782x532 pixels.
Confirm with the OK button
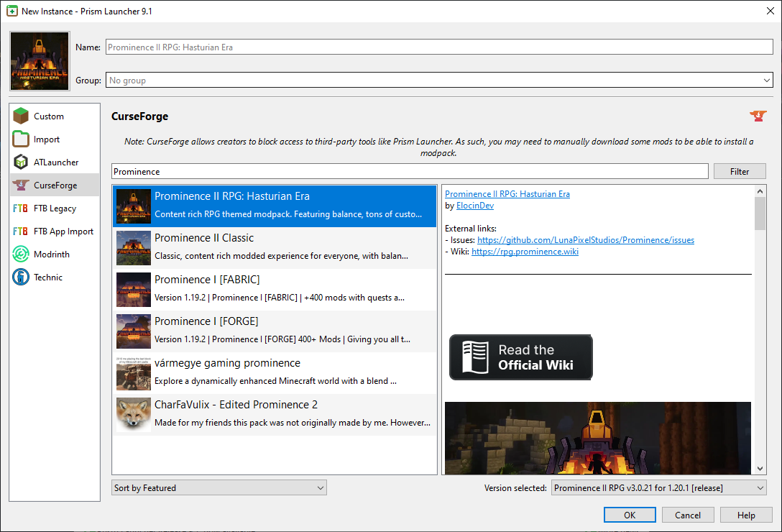630,515
